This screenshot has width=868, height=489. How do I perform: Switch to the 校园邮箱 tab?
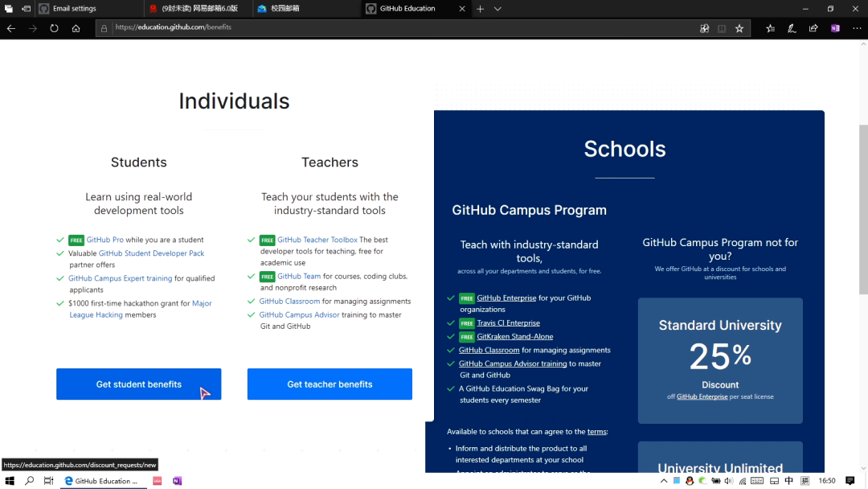tap(306, 9)
